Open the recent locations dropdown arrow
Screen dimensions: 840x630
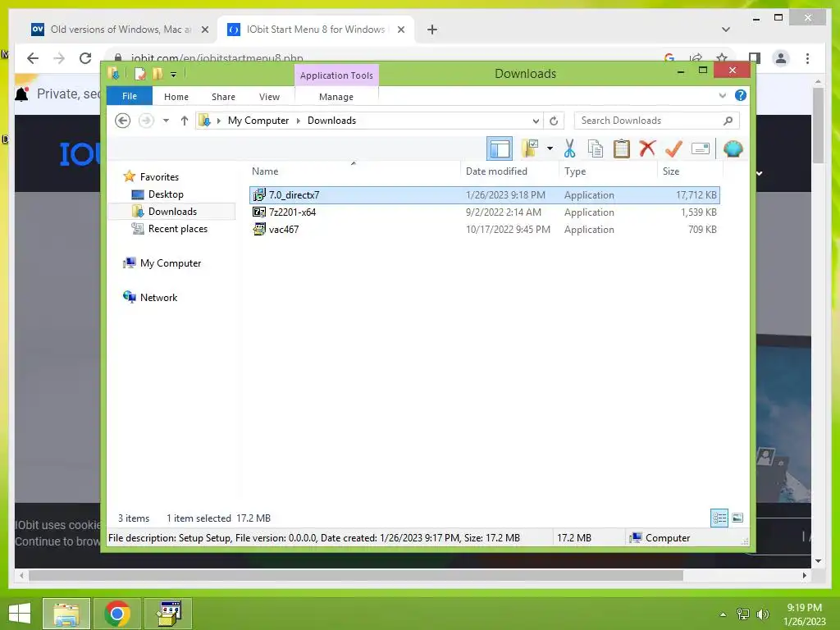click(166, 121)
